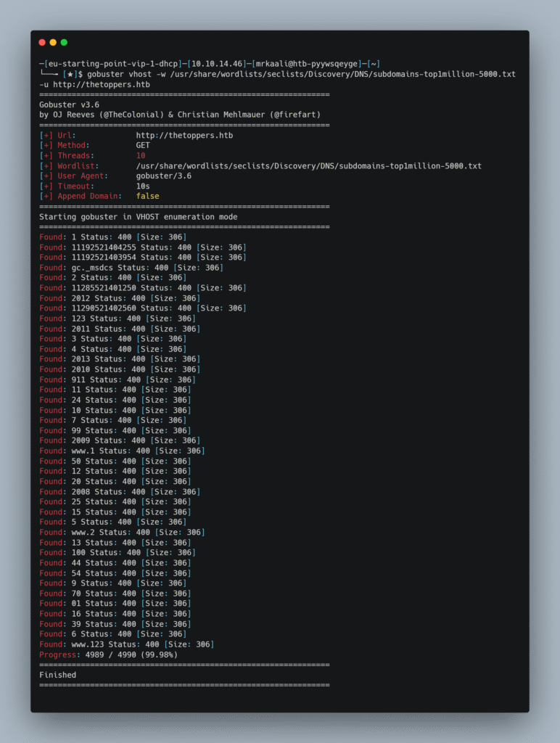
Task: Click the eu-starting-point-vip-1-dhcp prompt segment
Action: tap(111, 64)
